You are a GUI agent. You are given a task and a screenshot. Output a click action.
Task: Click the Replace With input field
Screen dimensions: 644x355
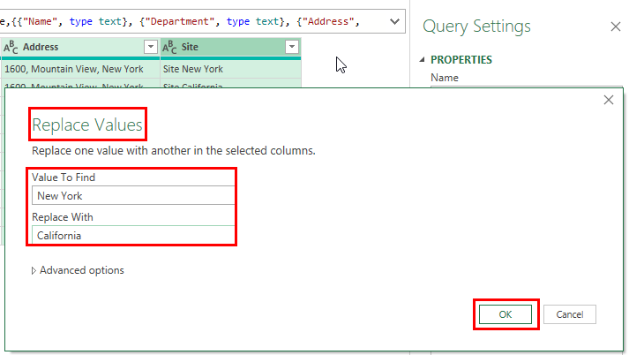tap(133, 235)
